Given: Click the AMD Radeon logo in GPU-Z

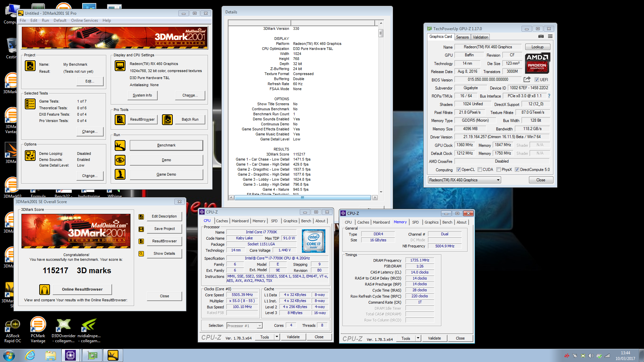Looking at the screenshot, I should click(x=537, y=63).
